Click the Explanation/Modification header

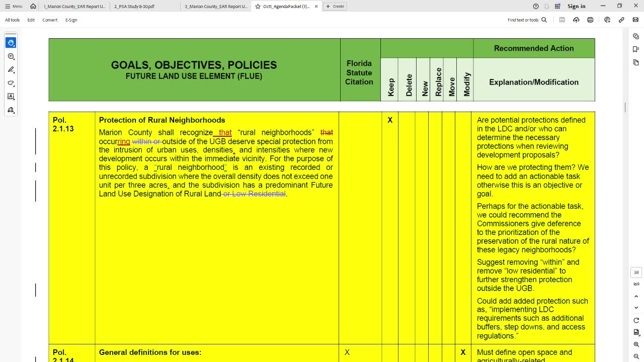(534, 82)
